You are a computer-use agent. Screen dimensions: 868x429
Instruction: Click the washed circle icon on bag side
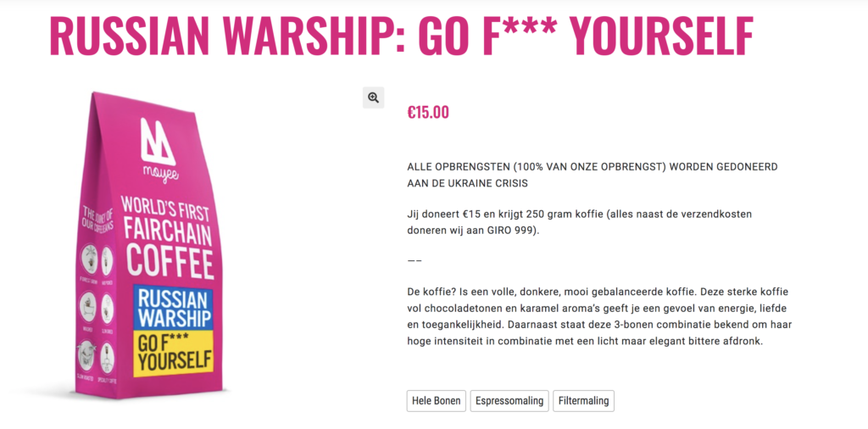pyautogui.click(x=89, y=305)
